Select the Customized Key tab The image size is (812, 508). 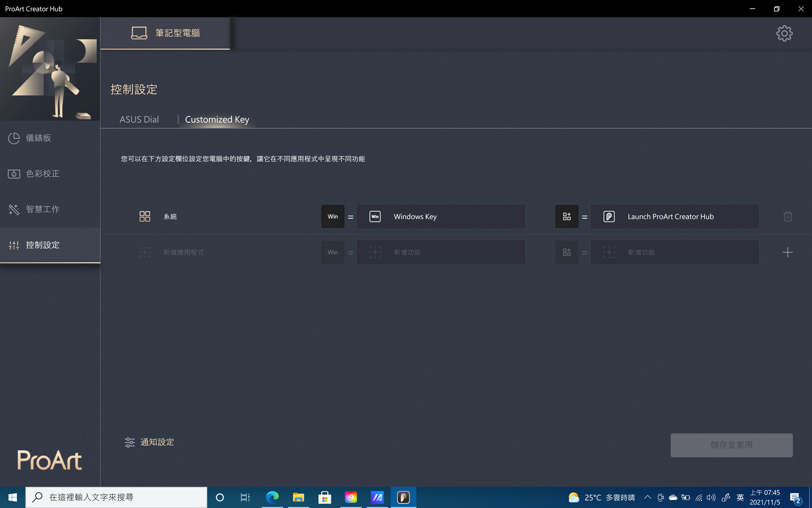tap(217, 119)
